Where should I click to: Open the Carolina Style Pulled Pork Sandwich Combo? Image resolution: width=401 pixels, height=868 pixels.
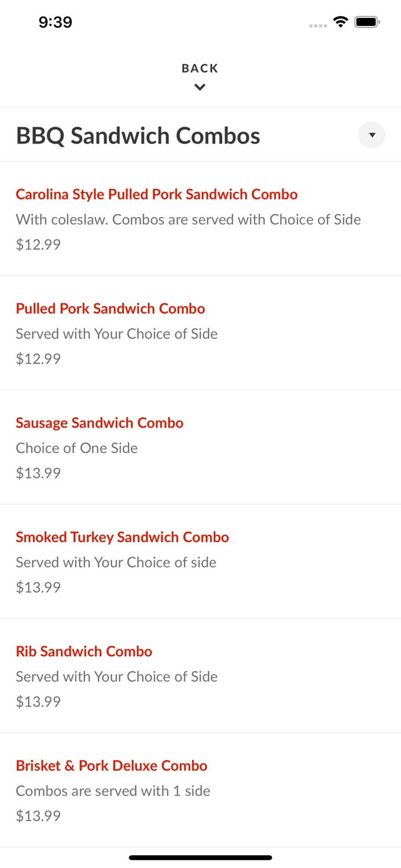pyautogui.click(x=157, y=194)
